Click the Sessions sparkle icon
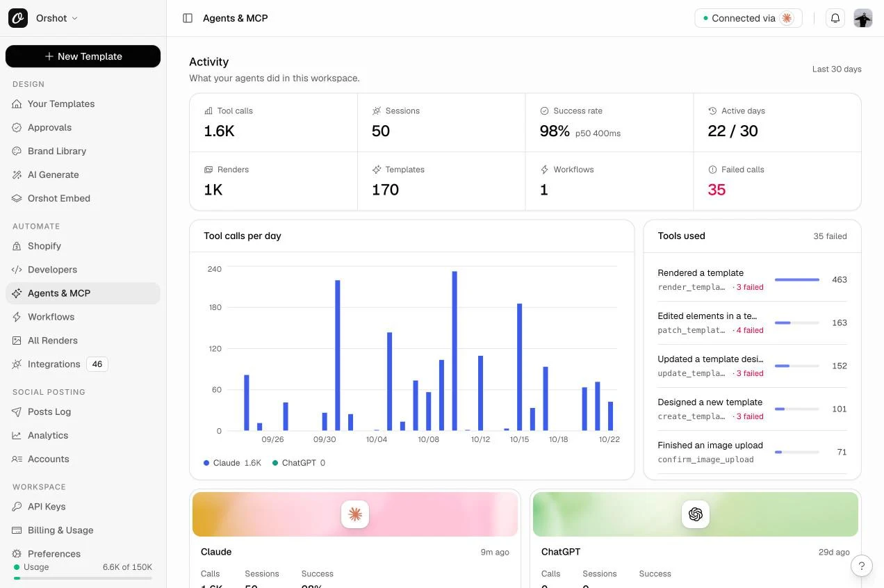 pyautogui.click(x=377, y=111)
